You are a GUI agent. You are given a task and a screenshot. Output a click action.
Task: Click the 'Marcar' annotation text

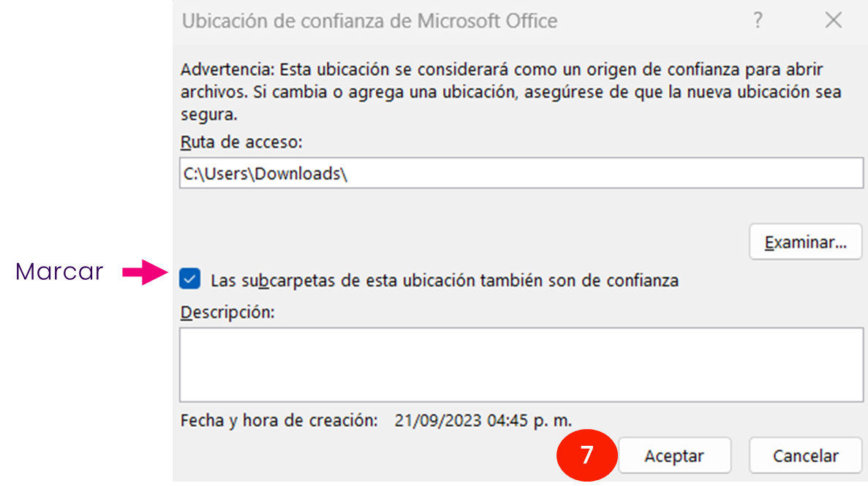59,272
